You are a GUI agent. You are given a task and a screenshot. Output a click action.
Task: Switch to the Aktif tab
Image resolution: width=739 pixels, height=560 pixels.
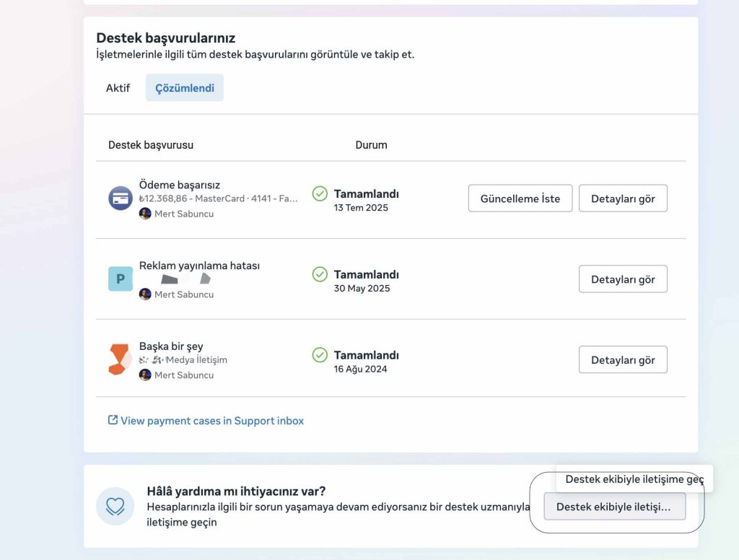(118, 88)
